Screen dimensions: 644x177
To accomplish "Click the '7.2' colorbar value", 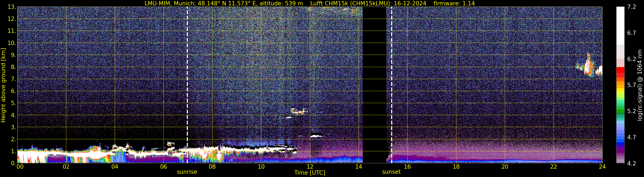I will [632, 7].
